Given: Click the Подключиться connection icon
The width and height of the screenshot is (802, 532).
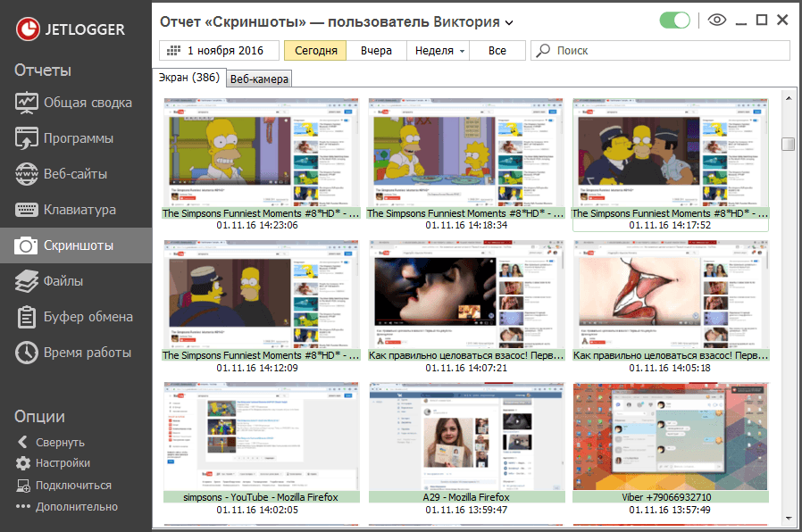Looking at the screenshot, I should 22,486.
